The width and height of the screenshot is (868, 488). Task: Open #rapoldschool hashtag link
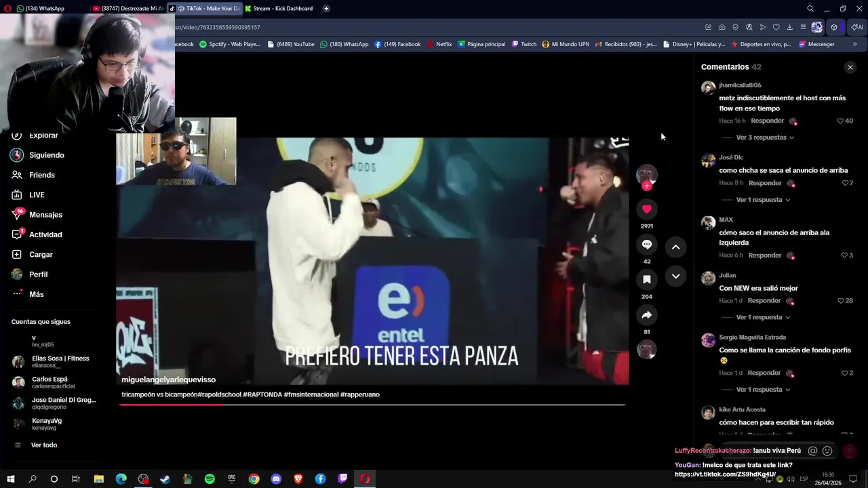pos(219,394)
